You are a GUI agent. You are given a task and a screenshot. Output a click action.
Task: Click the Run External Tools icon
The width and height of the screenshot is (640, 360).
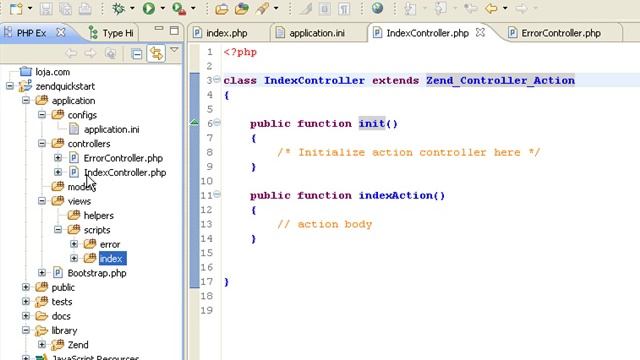tap(179, 8)
